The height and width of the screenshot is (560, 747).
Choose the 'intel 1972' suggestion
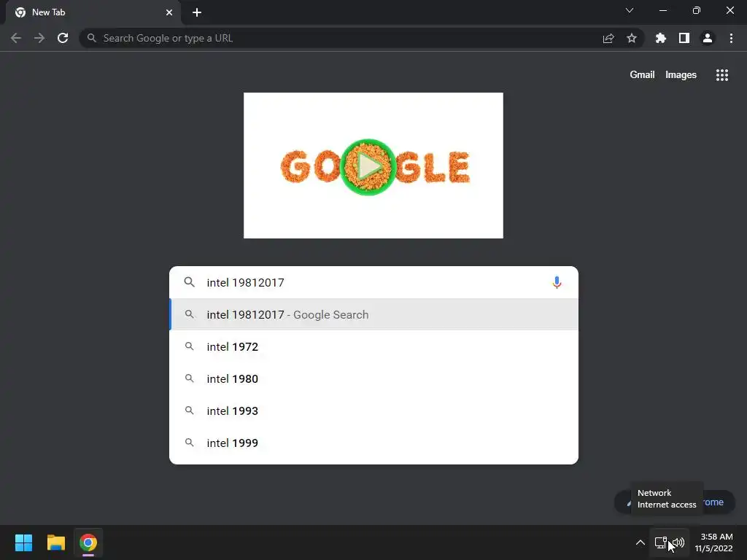[x=374, y=346]
